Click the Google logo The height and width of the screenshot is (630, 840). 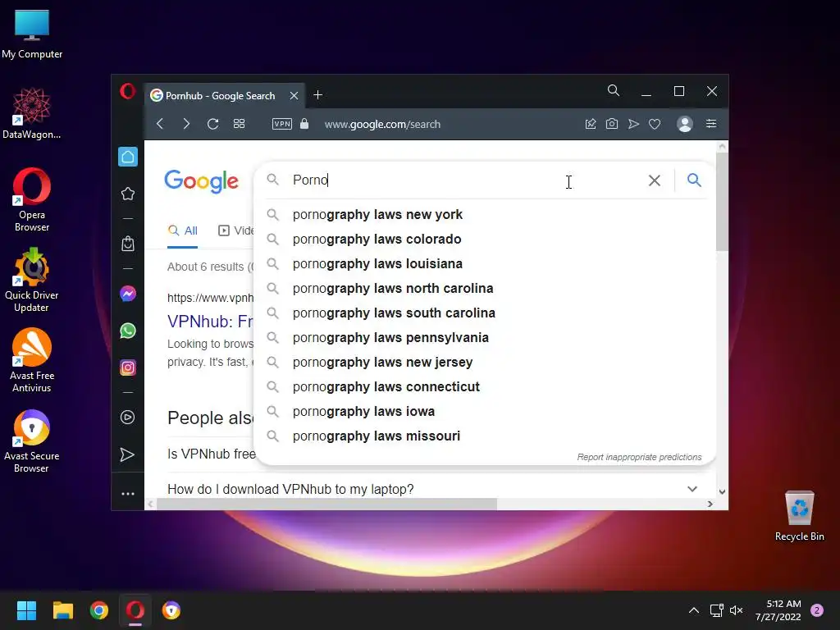(202, 181)
